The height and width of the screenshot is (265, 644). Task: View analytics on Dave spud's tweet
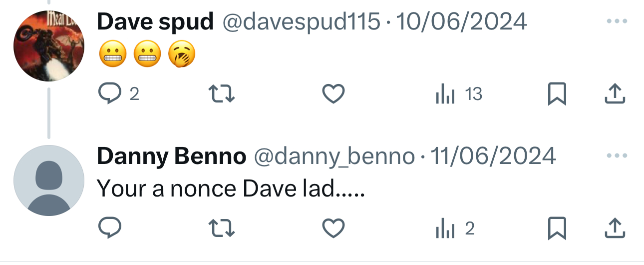[445, 94]
